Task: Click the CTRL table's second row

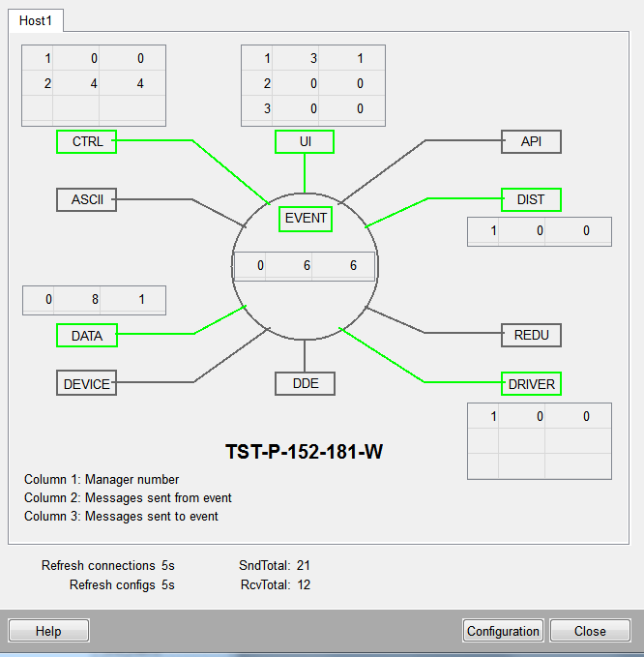Action: 94,83
